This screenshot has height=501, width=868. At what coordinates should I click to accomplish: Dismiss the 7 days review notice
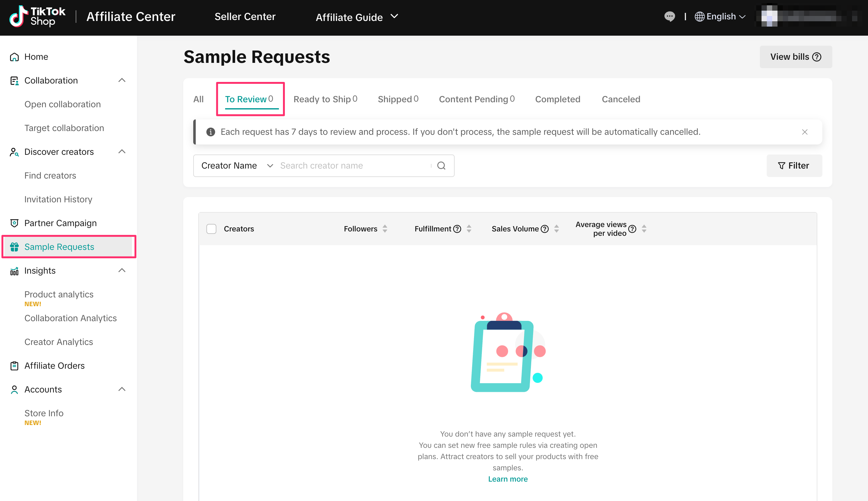pyautogui.click(x=804, y=132)
